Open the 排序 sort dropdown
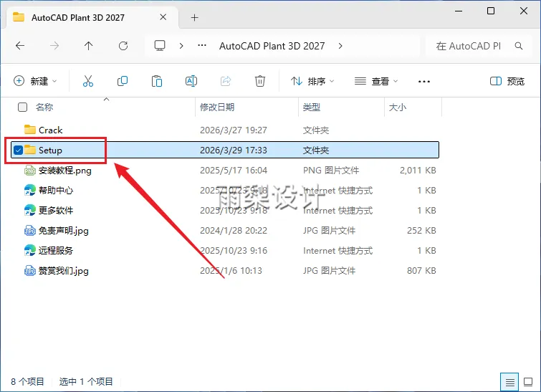541x392 pixels. pos(312,81)
